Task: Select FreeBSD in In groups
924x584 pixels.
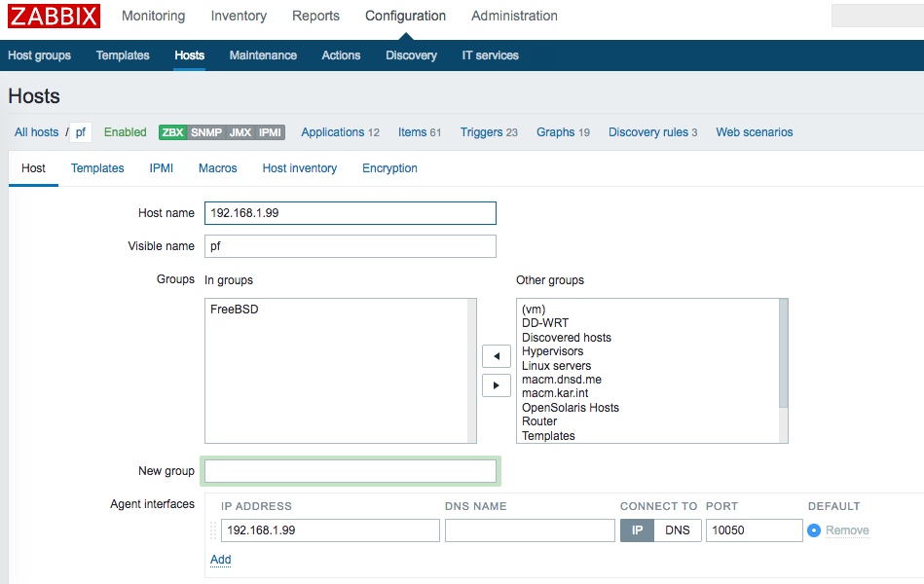Action: point(235,310)
